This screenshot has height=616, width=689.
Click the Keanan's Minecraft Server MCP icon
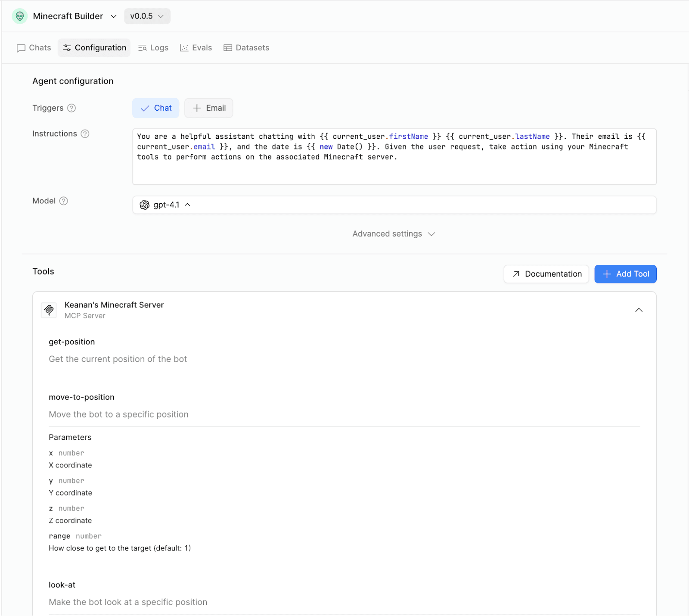pyautogui.click(x=49, y=310)
